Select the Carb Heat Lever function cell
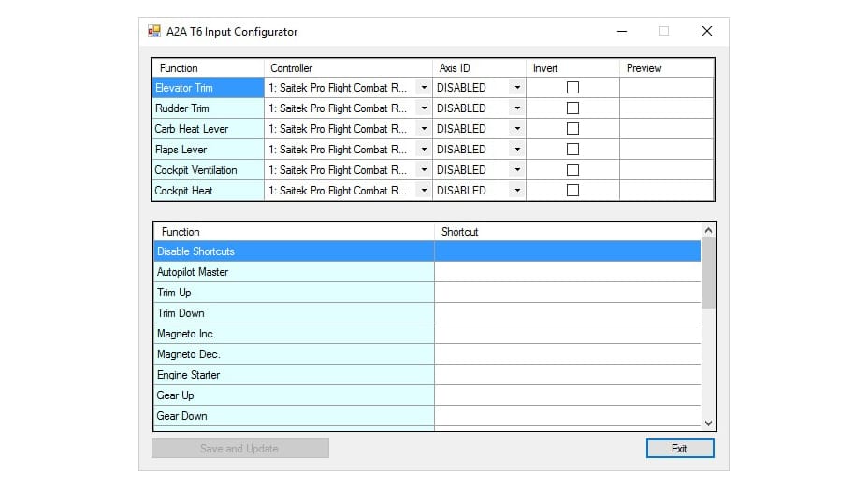This screenshot has width=868, height=488. [x=208, y=129]
